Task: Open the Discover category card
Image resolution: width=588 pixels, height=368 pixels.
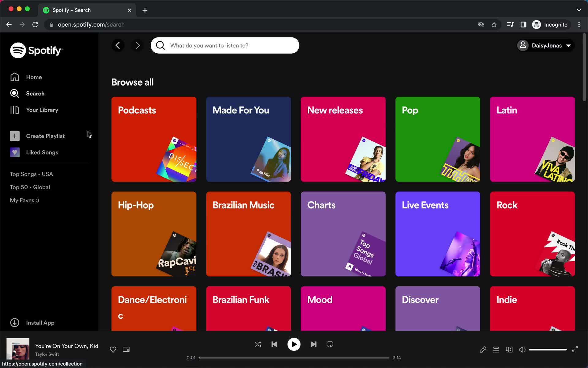Action: (438, 309)
